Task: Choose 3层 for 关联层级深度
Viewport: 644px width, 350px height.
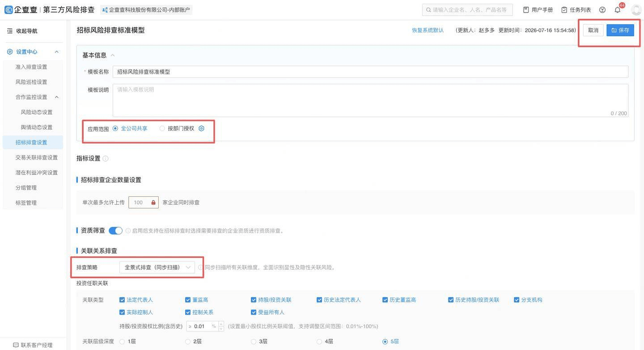Action: coord(254,342)
